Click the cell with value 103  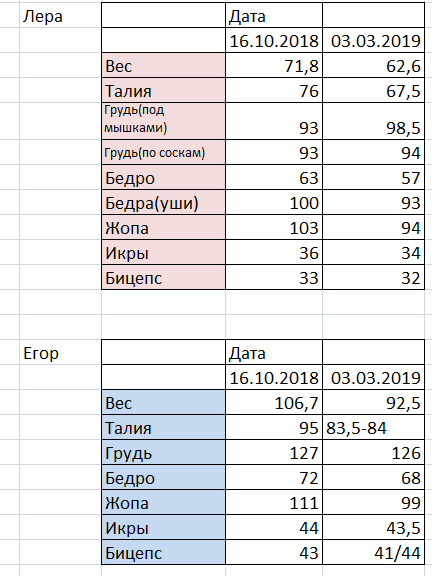pos(274,227)
